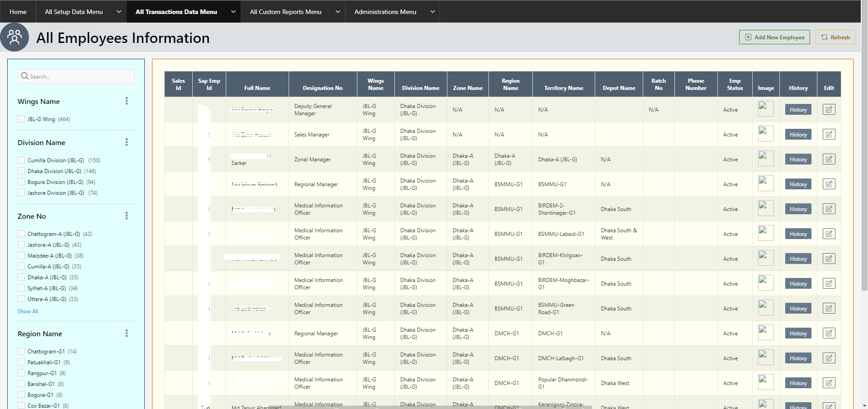Expand All Custom Reports Menu dropdown arrow
This screenshot has height=409, width=868.
click(338, 12)
